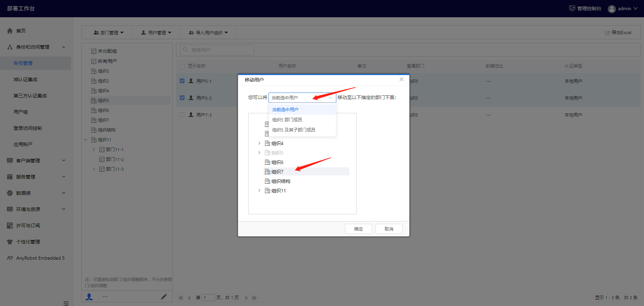Click the 搜索用户 input field

(x=217, y=50)
